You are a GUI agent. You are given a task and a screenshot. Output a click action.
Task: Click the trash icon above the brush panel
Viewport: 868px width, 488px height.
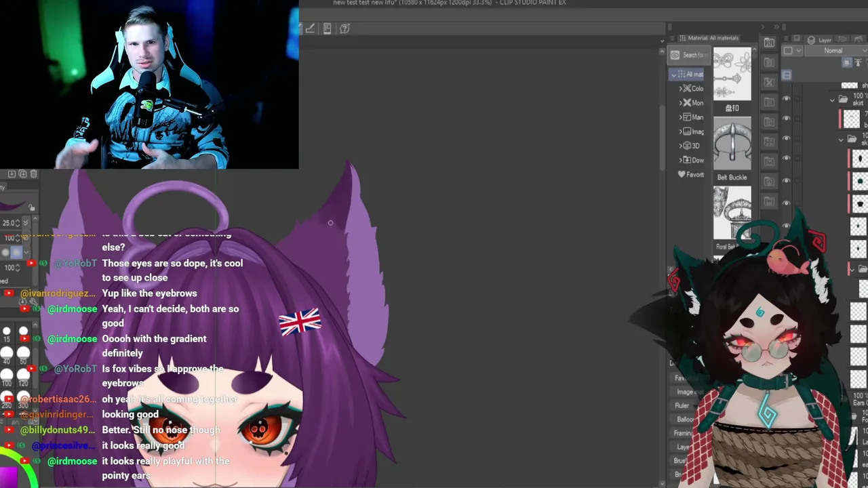(x=33, y=174)
